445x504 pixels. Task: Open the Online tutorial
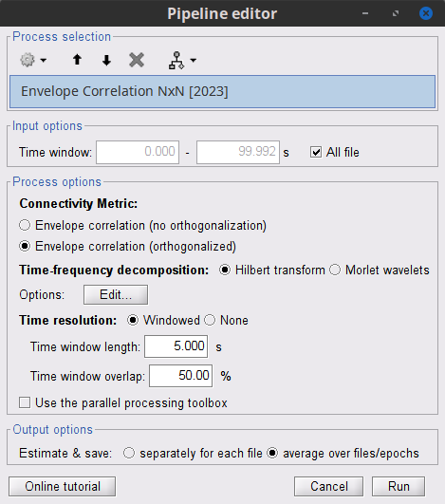(63, 486)
